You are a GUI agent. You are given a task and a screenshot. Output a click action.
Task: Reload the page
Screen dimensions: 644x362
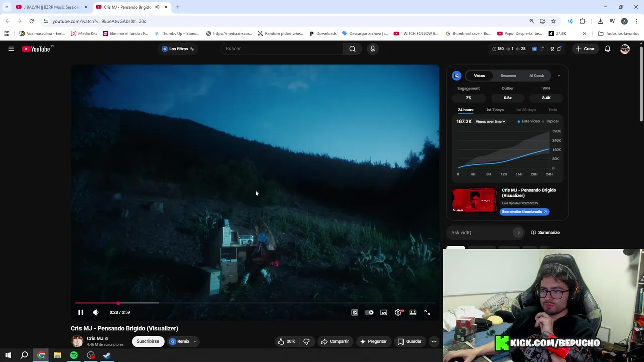click(x=31, y=21)
